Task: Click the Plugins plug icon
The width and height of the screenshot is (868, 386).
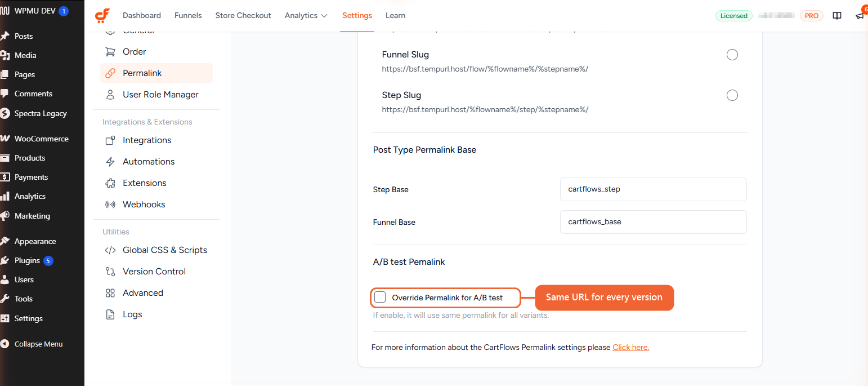Action: point(5,260)
